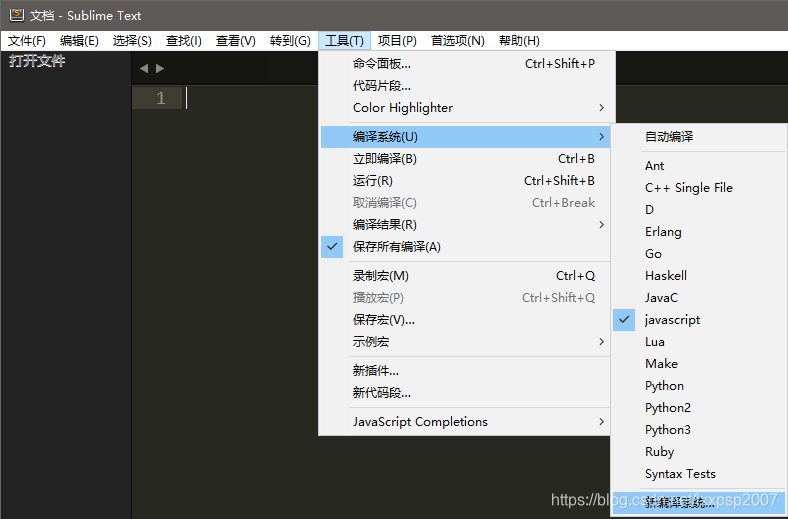Screen dimensions: 788x519
Task: Select 自动编译 build system
Action: pyautogui.click(x=699, y=137)
